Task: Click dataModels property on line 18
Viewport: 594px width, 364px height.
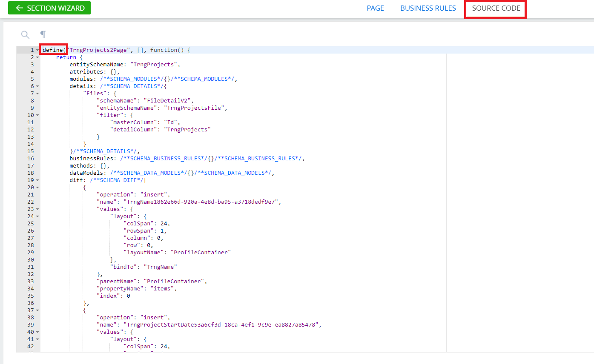Action: coord(86,173)
